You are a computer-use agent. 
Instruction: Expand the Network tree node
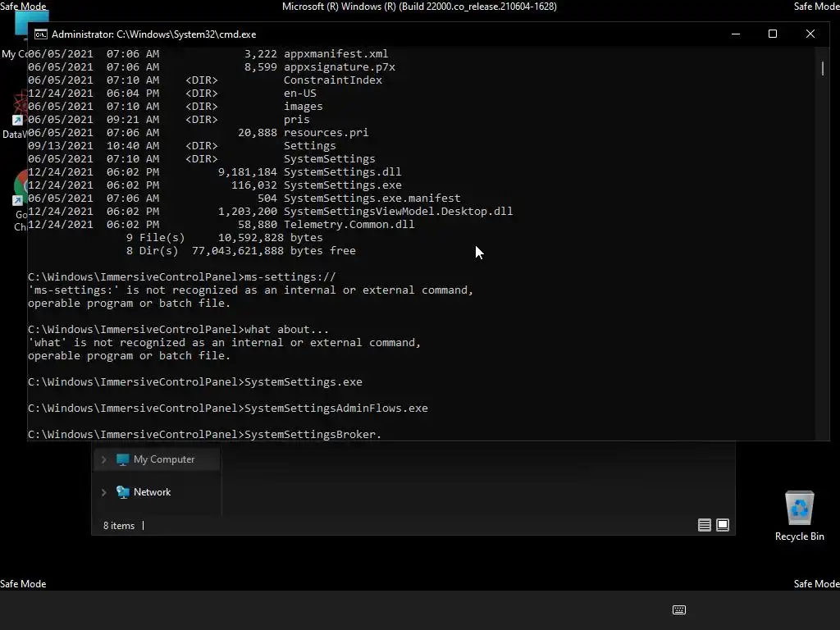104,492
